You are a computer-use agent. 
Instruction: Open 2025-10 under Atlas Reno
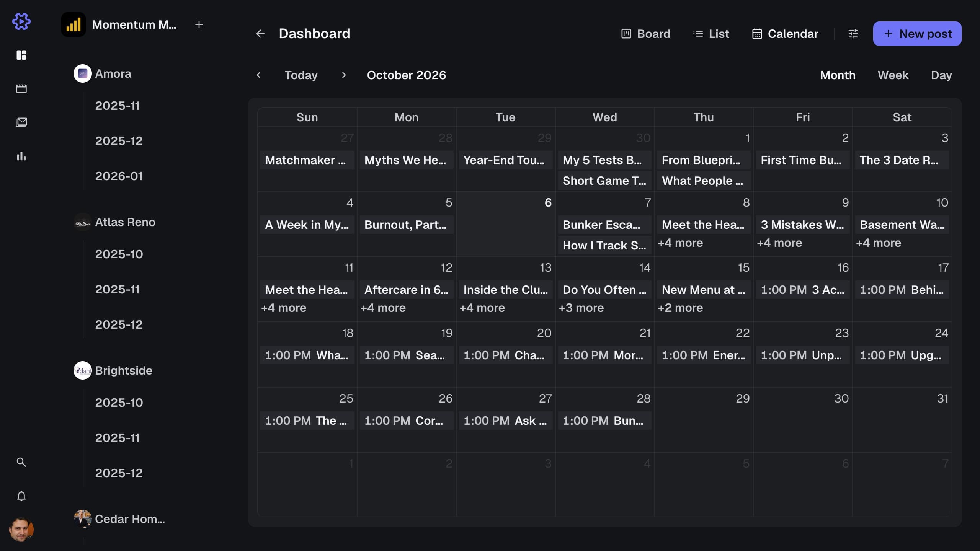pyautogui.click(x=119, y=254)
